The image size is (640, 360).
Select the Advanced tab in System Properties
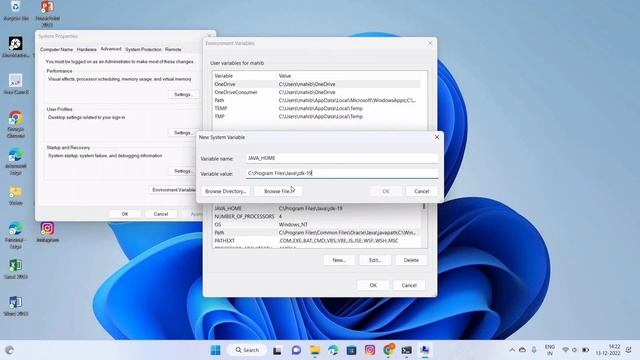(111, 49)
